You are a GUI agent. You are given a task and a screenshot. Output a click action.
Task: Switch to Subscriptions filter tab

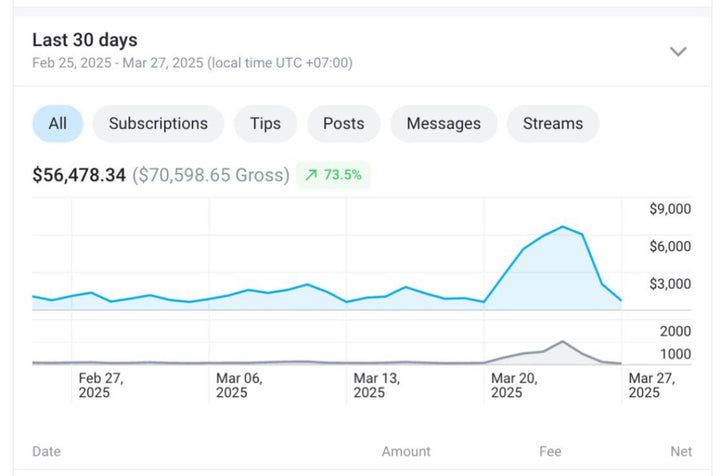(158, 124)
